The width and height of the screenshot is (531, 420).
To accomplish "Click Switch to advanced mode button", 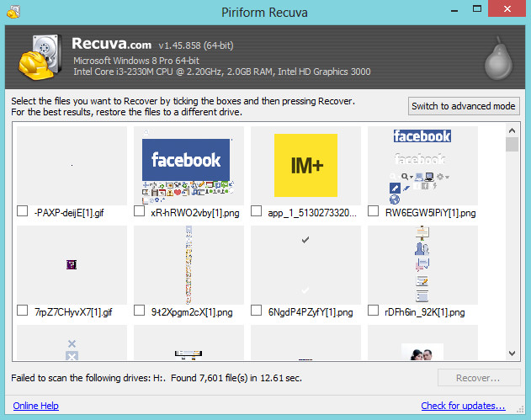I will coord(464,106).
